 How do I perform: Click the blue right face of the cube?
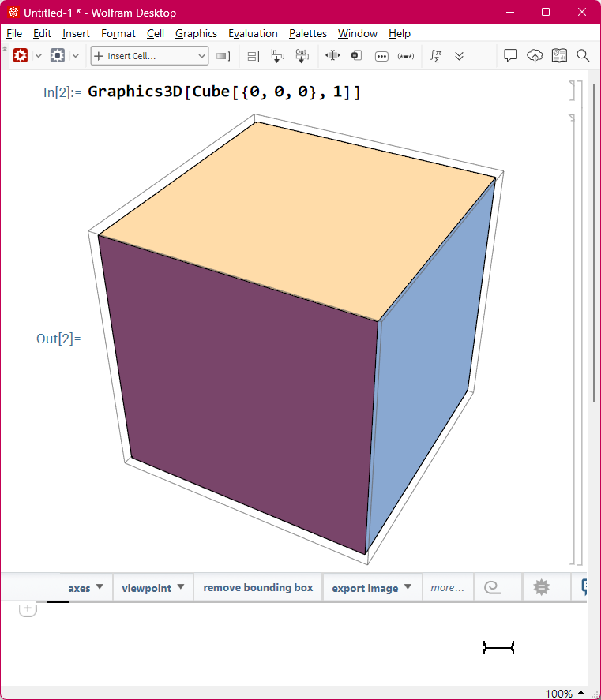tap(429, 366)
